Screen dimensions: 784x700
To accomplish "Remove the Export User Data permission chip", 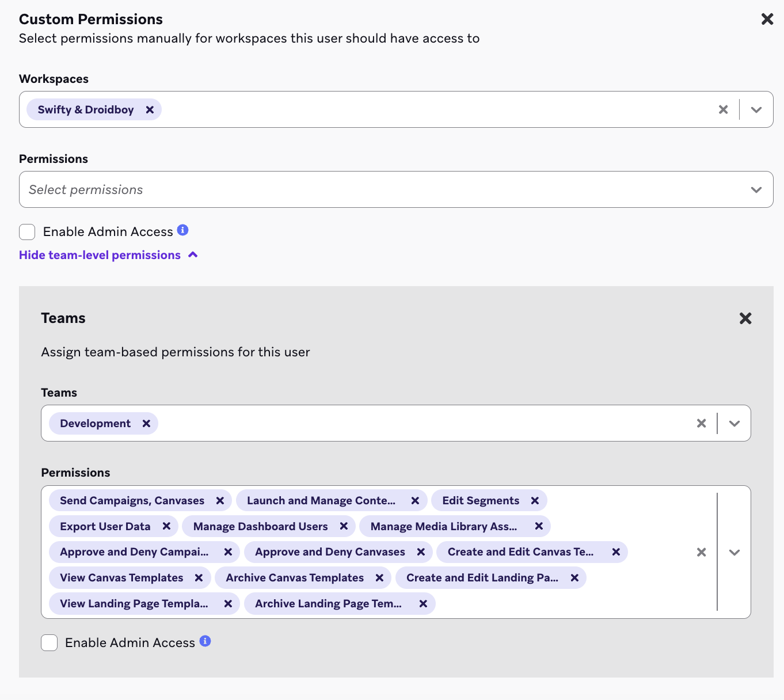I will coord(166,526).
